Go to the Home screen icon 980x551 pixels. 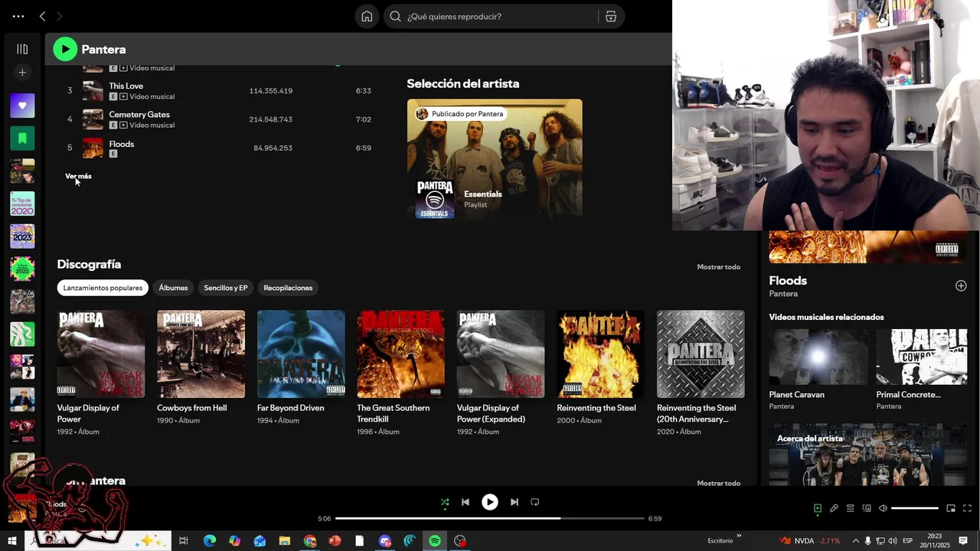pos(367,16)
